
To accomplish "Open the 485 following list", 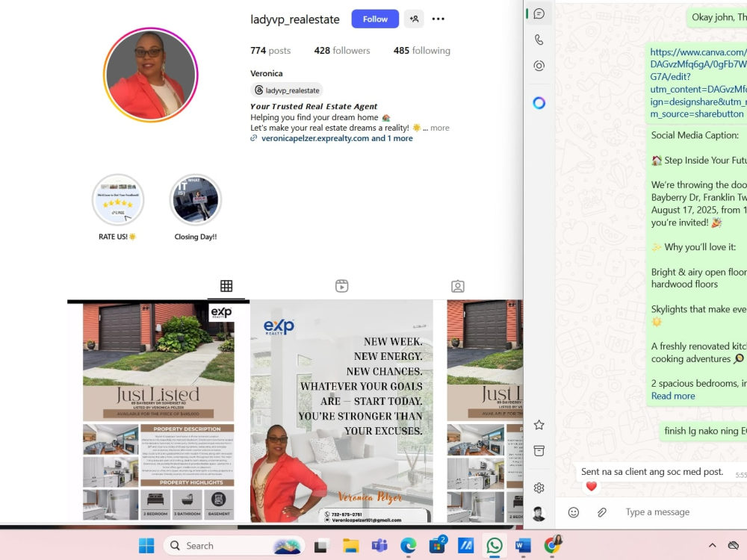I will 421,51.
